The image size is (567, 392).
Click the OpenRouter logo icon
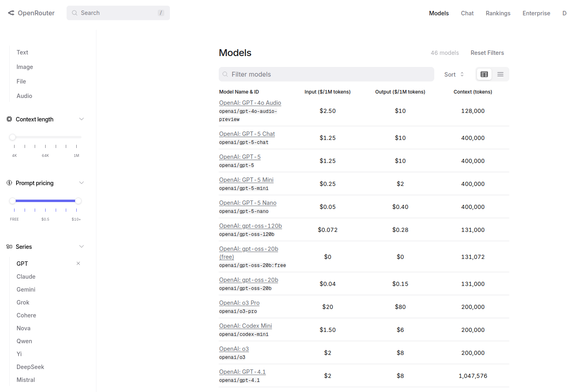point(11,13)
